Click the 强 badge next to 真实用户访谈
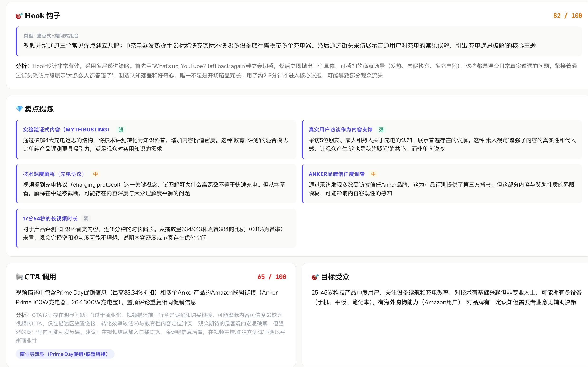This screenshot has width=588, height=367. 381,130
